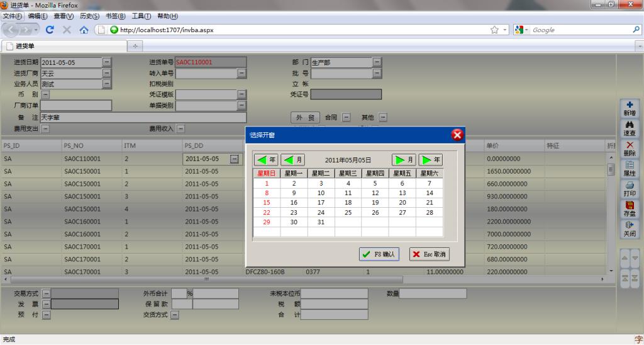644x345 pixels.
Task: Open the 进货日期 date picker button
Action: tap(107, 62)
